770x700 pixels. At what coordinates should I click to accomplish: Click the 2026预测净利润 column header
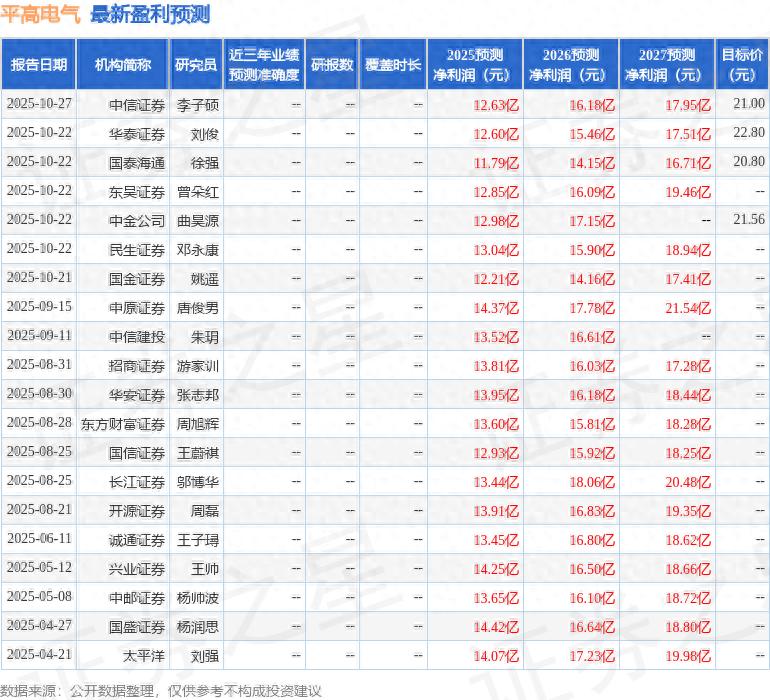[571, 64]
